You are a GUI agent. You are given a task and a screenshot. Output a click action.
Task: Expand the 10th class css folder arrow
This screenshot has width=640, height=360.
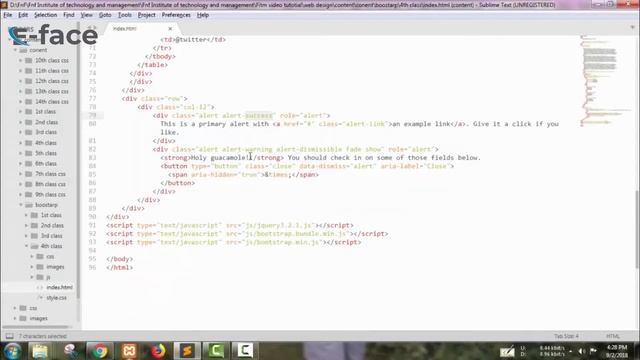(x=20, y=60)
